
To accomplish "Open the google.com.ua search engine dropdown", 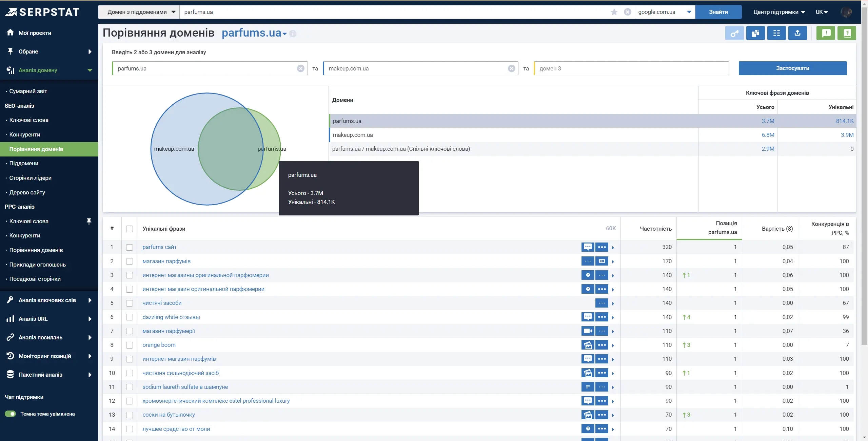I will coord(665,12).
